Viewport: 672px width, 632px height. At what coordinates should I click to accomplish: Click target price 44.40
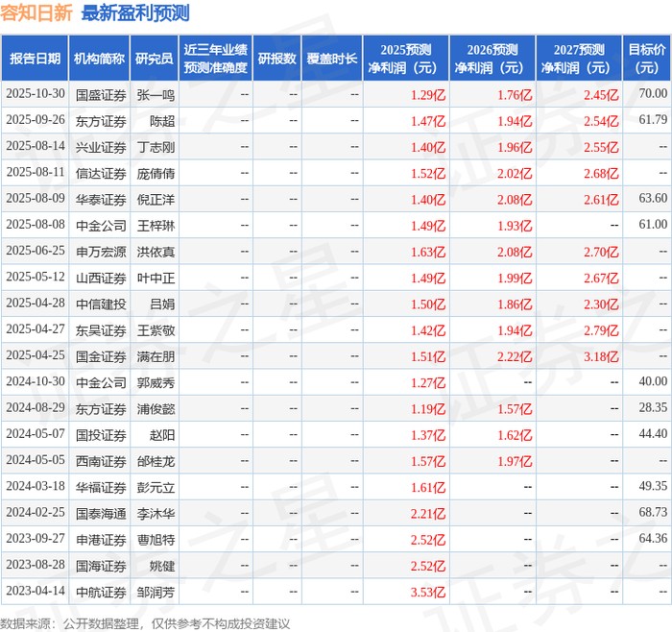[x=653, y=433]
